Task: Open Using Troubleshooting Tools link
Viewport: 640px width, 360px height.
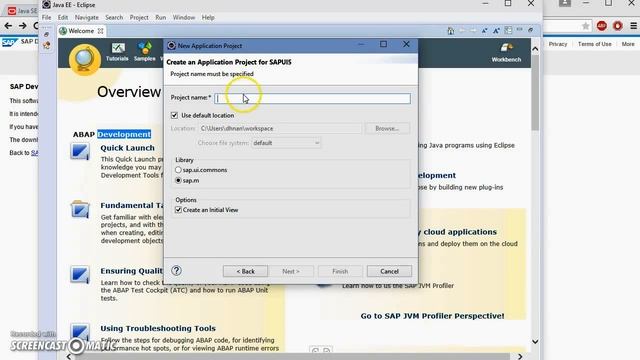Action: (158, 328)
